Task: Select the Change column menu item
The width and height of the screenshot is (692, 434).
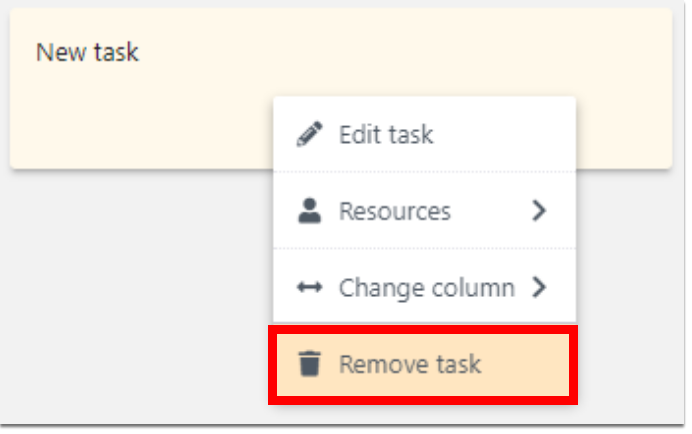Action: [425, 287]
